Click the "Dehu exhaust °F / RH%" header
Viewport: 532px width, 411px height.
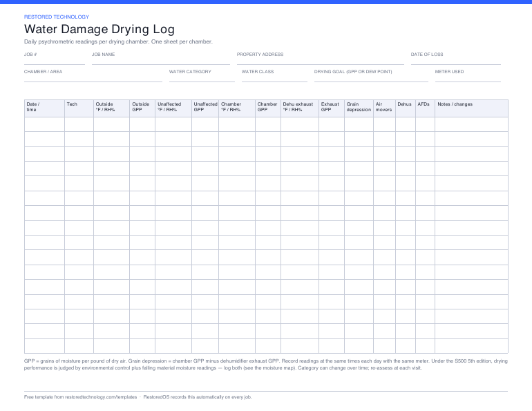click(x=300, y=108)
